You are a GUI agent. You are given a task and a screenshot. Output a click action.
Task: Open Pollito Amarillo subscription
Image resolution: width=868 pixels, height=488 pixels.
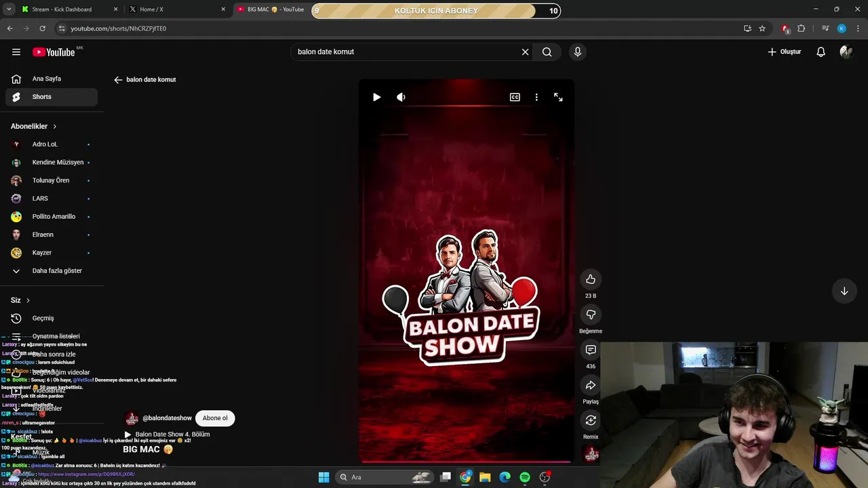click(52, 217)
